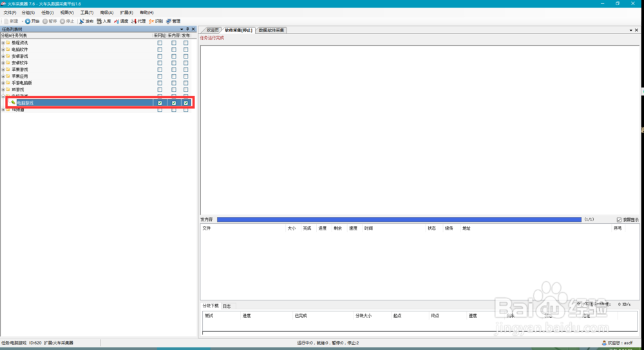Toggle the 滚屏显示 checkbox

click(619, 220)
